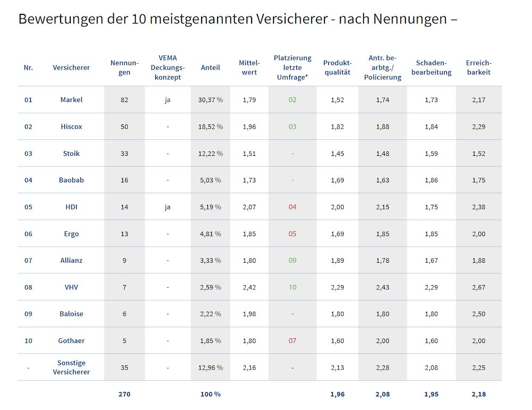Click the Allianz insurer name
Screen dimensions: 532x410
pyautogui.click(x=71, y=261)
